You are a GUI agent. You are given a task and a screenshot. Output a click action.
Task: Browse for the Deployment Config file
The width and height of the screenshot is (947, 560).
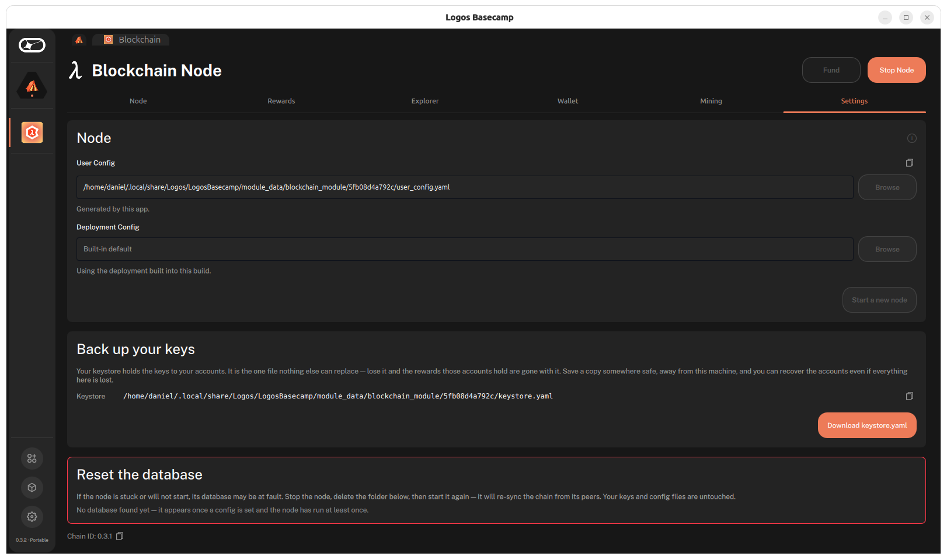click(x=887, y=249)
